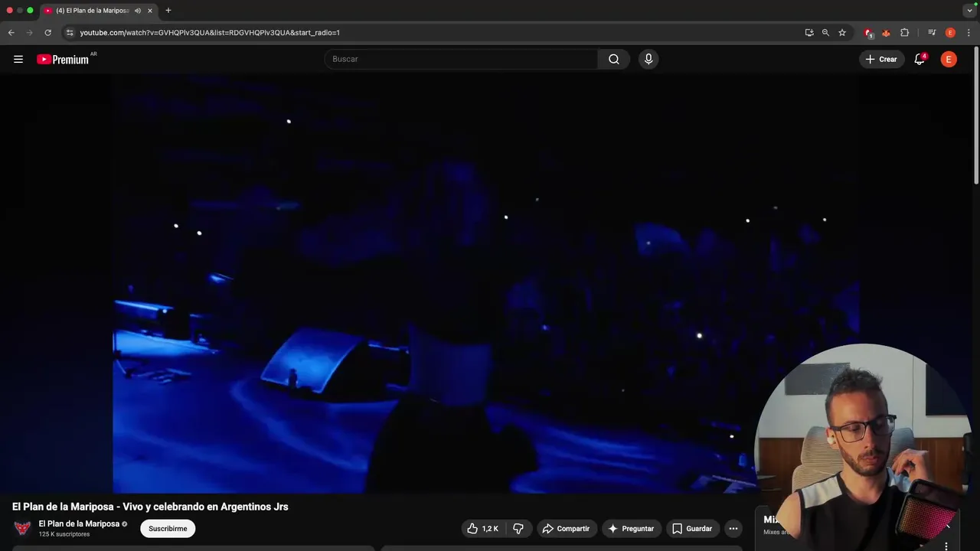Open El Plan de la Mariposa channel avatar

point(23,528)
